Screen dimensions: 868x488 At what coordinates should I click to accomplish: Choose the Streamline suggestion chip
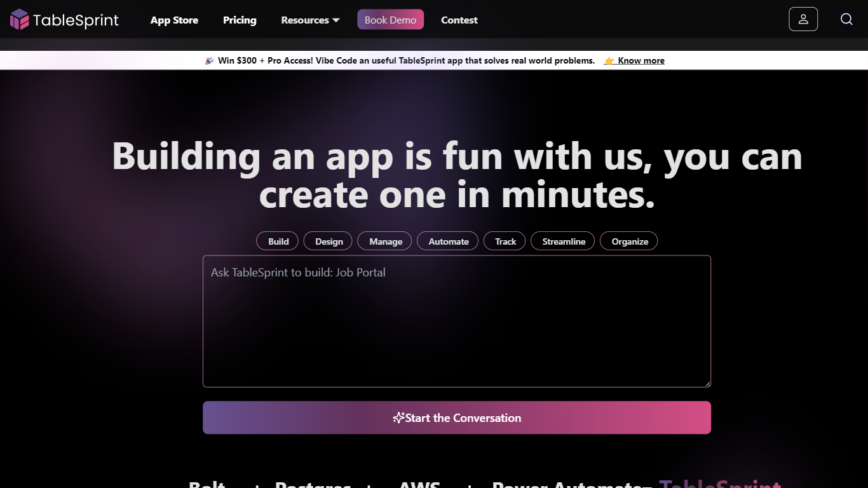563,241
